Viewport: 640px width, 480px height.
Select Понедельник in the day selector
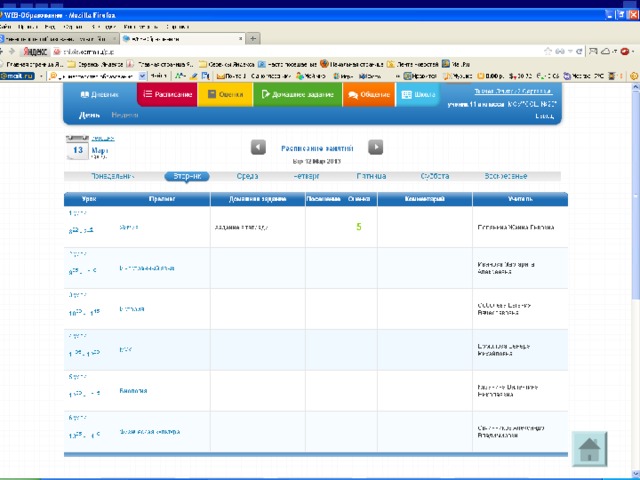click(x=113, y=176)
